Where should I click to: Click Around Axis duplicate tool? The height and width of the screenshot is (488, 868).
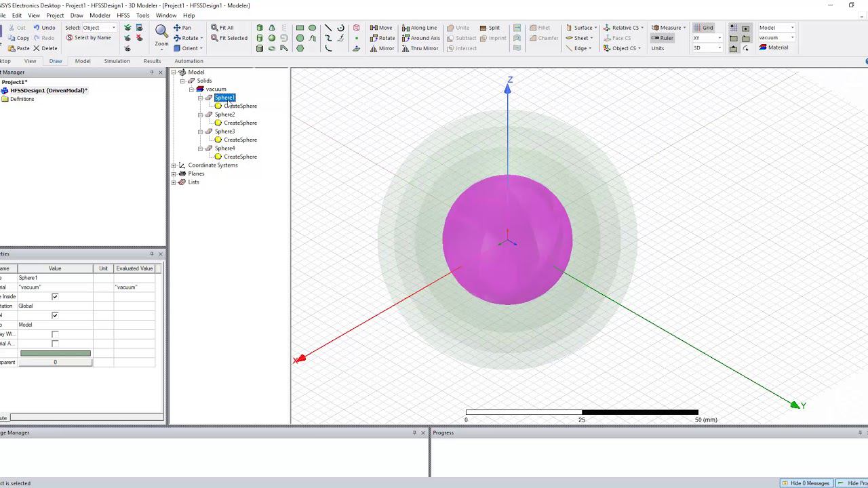420,38
